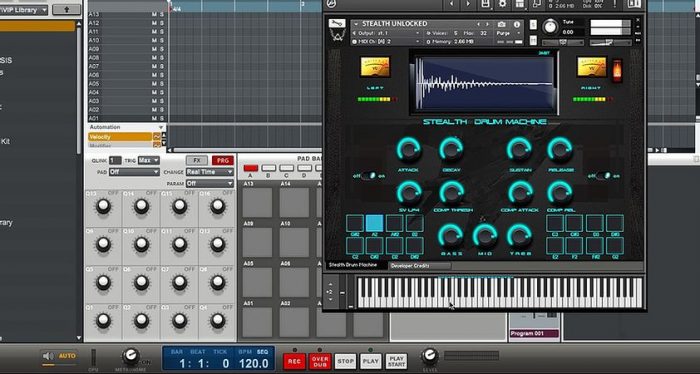Toggle instrument solo S button
700x374 pixels.
(533, 25)
